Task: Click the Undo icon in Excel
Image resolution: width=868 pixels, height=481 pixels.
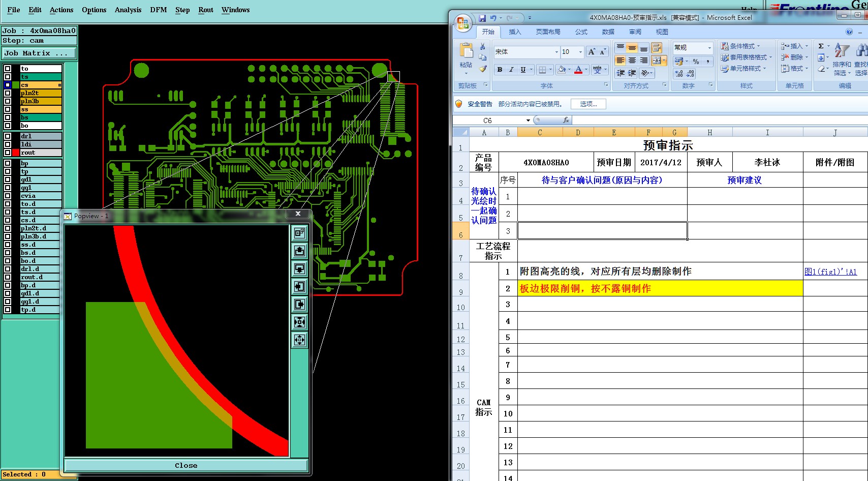Action: (493, 18)
